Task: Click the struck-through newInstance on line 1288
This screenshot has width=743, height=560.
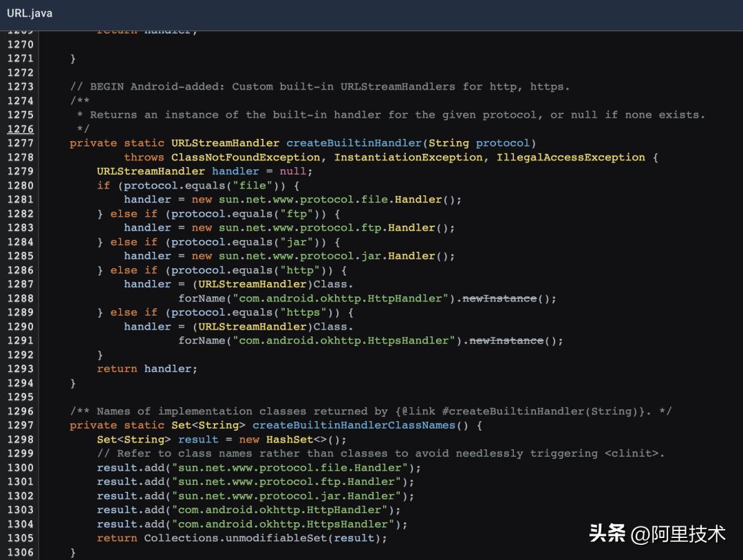Action: coord(499,299)
